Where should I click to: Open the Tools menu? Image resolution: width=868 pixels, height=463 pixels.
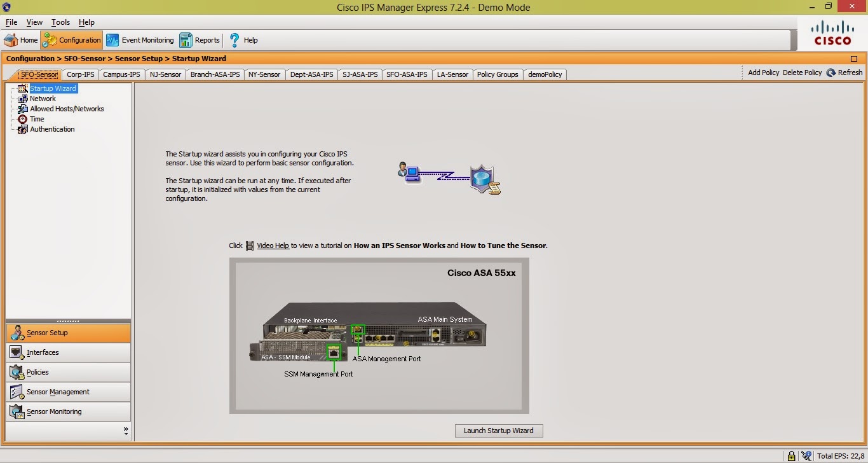coord(61,22)
